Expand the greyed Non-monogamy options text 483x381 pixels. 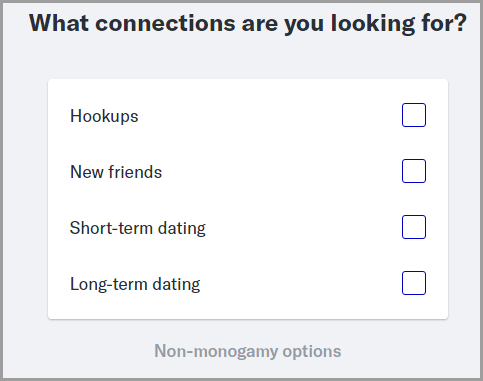pyautogui.click(x=248, y=351)
